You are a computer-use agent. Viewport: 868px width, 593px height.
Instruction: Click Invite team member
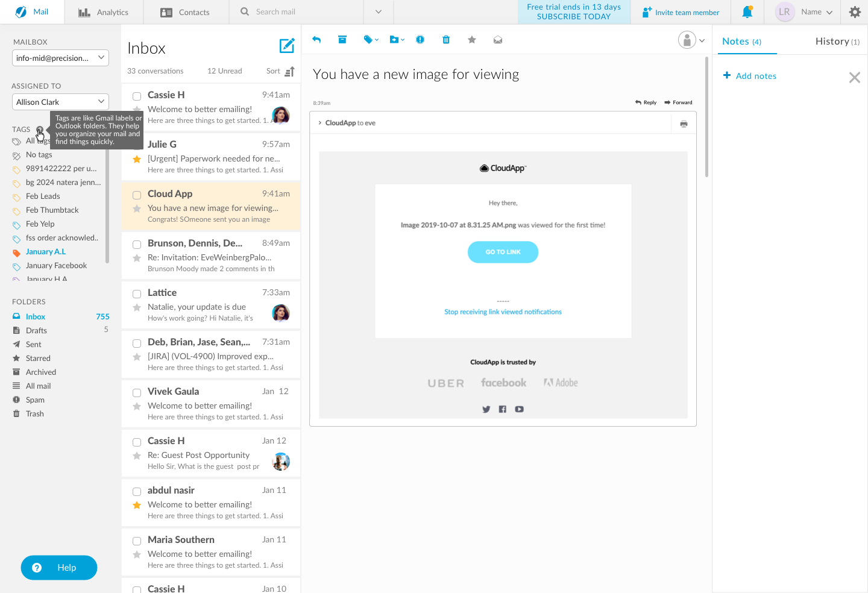tap(681, 12)
